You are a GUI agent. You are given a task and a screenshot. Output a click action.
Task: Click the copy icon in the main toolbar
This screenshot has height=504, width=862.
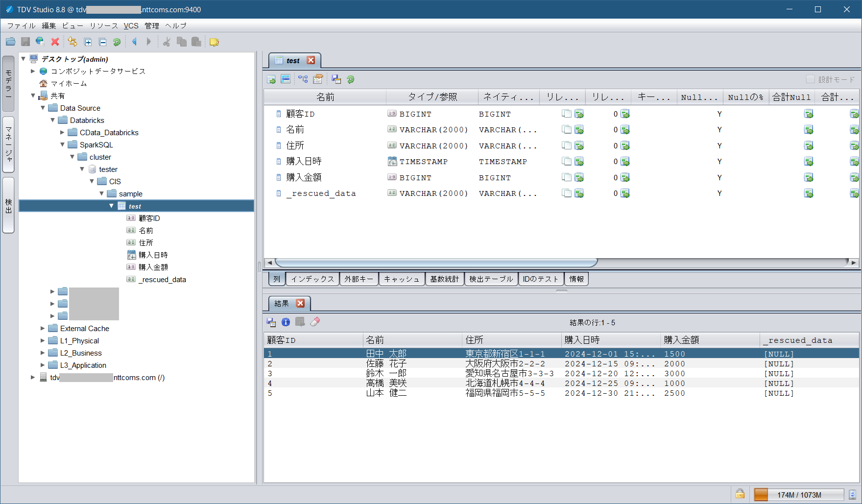(x=182, y=42)
